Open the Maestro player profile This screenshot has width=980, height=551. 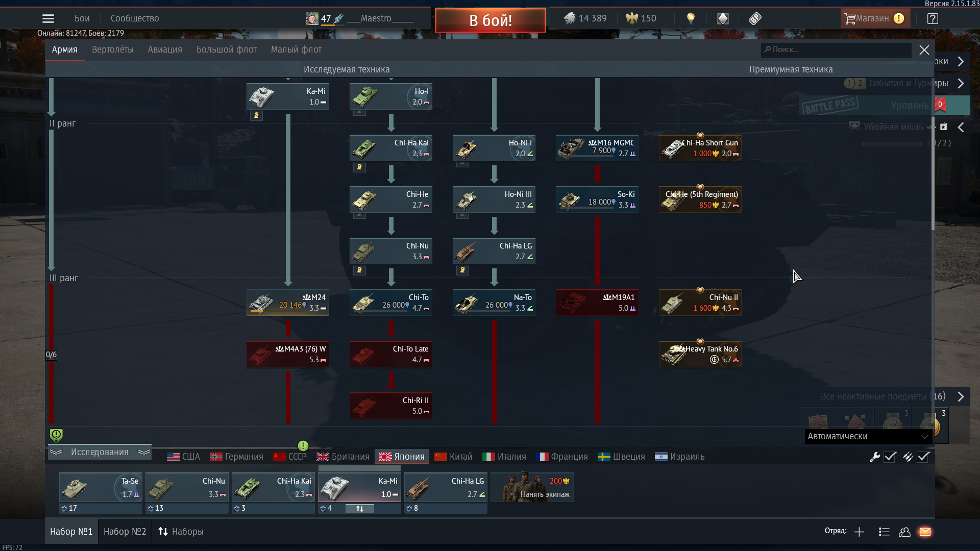point(360,18)
